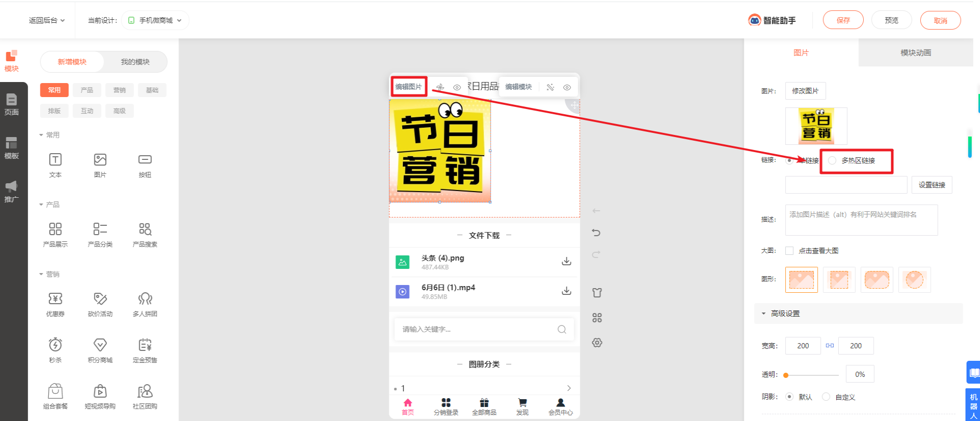
Task: Add the 产品分类 module
Action: [100, 235]
